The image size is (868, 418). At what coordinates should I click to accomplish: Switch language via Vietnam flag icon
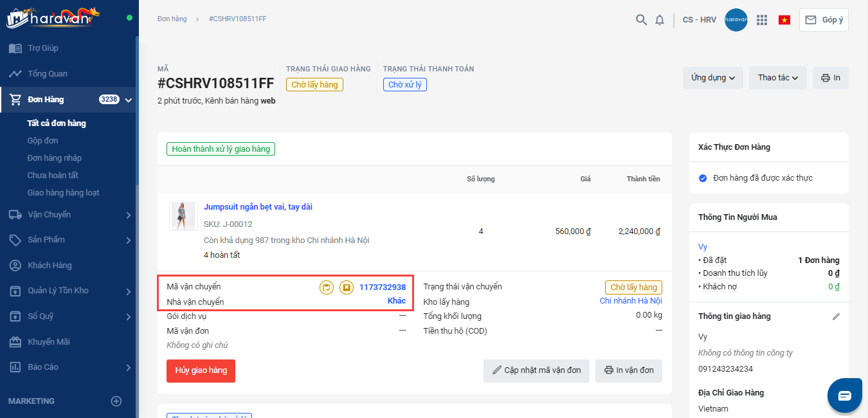(x=784, y=20)
